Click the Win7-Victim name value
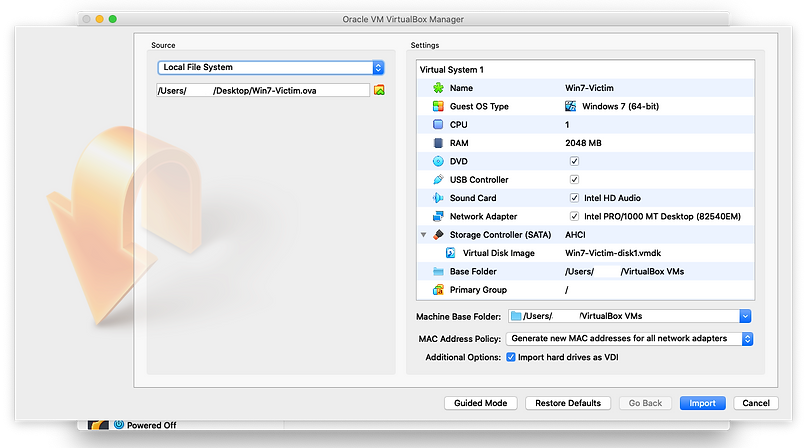This screenshot has height=448, width=807. (589, 88)
